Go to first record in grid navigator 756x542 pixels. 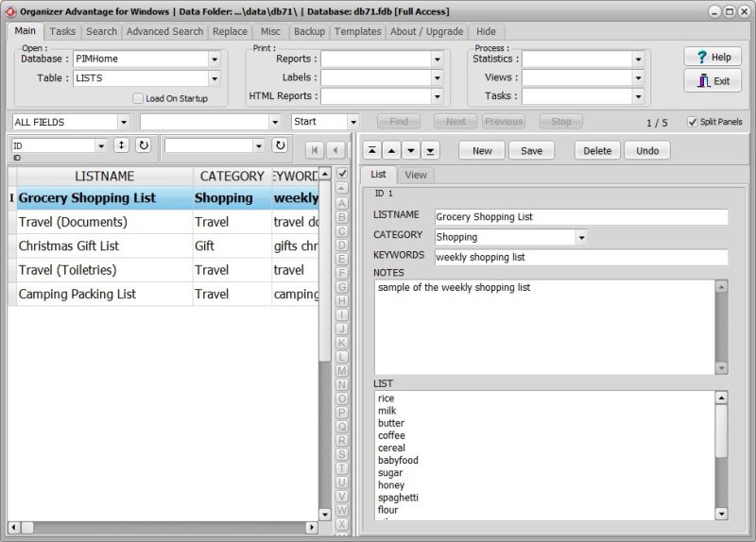(x=315, y=150)
